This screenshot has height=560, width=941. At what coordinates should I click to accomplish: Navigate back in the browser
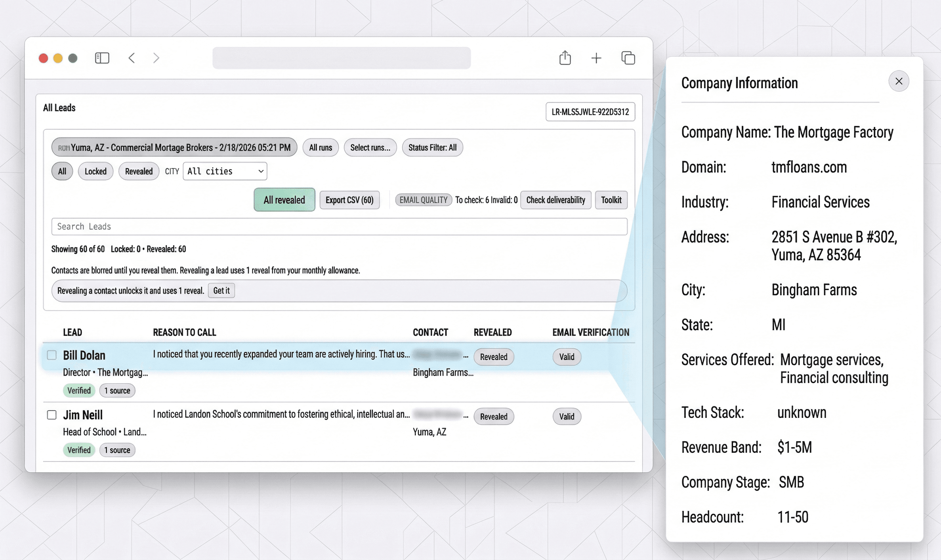coord(132,58)
